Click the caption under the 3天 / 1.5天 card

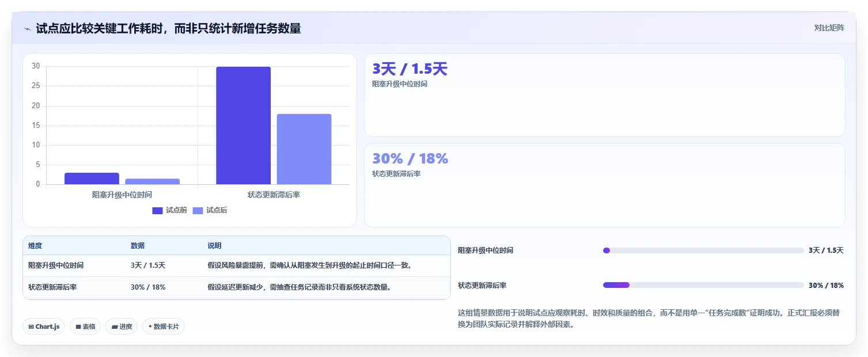400,84
